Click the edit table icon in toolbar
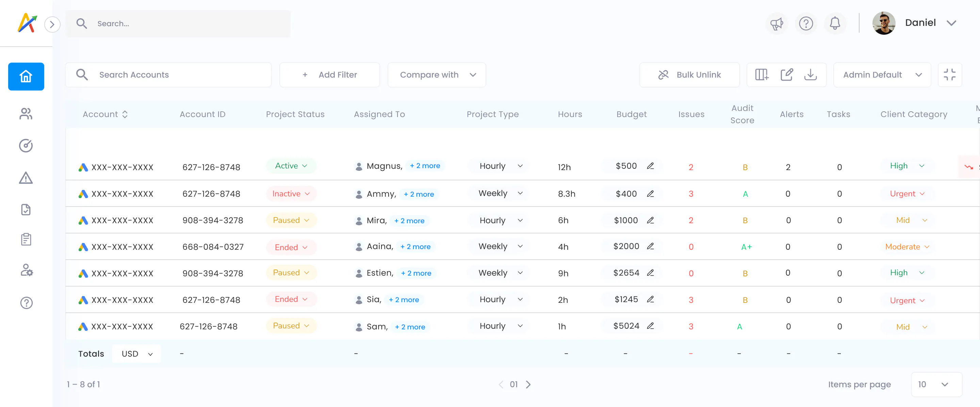 pyautogui.click(x=786, y=75)
